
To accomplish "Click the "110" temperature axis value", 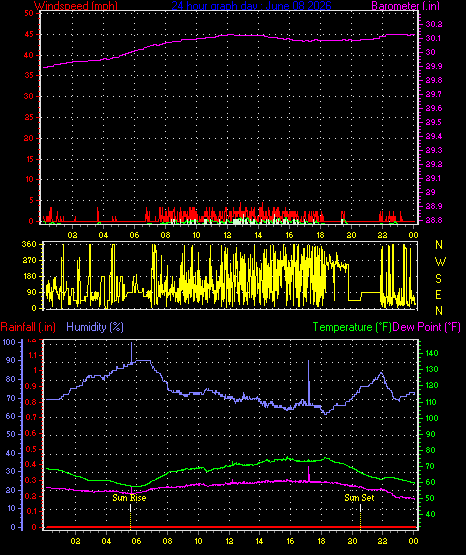I will [431, 402].
